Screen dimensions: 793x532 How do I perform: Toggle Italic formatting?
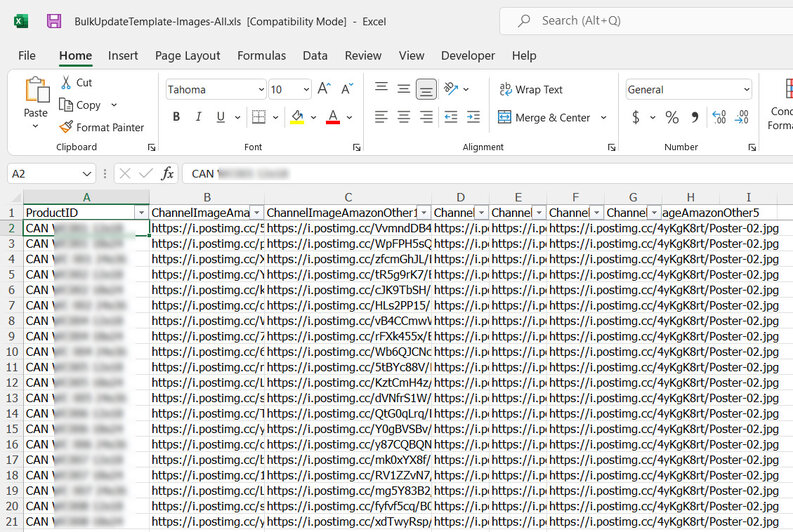click(198, 117)
